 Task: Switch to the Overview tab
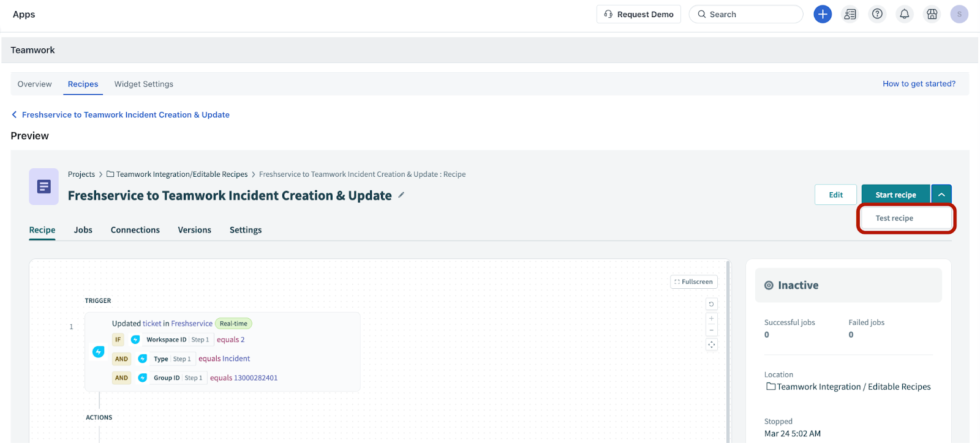click(x=34, y=84)
